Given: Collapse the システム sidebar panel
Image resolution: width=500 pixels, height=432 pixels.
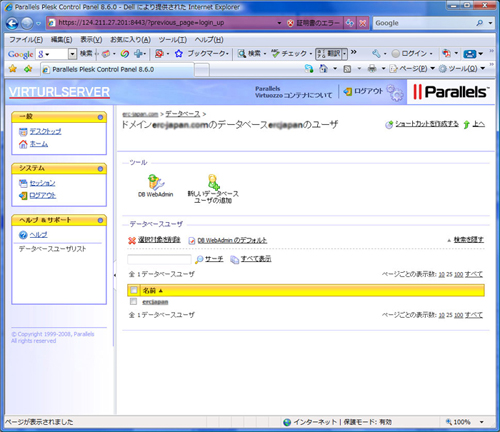Looking at the screenshot, I should (100, 169).
